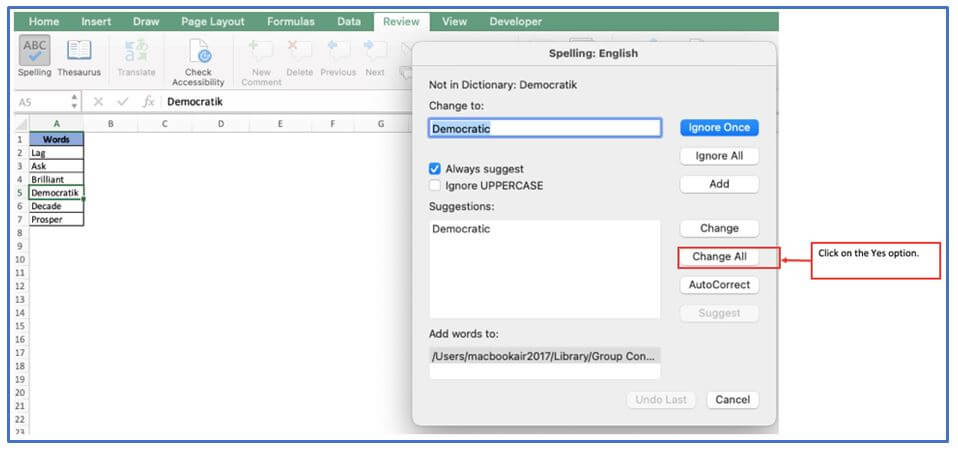This screenshot has height=452, width=958.
Task: Open the Spelling check icon
Action: [x=35, y=56]
